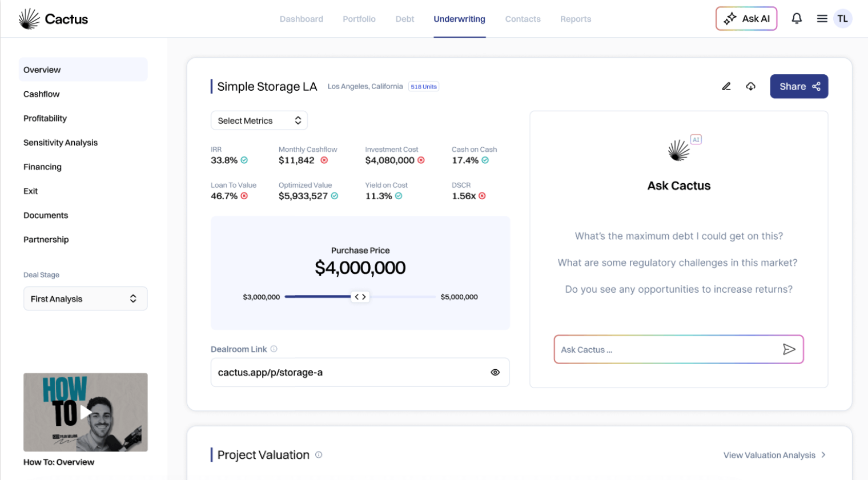Click the Cactus logo

click(x=53, y=19)
